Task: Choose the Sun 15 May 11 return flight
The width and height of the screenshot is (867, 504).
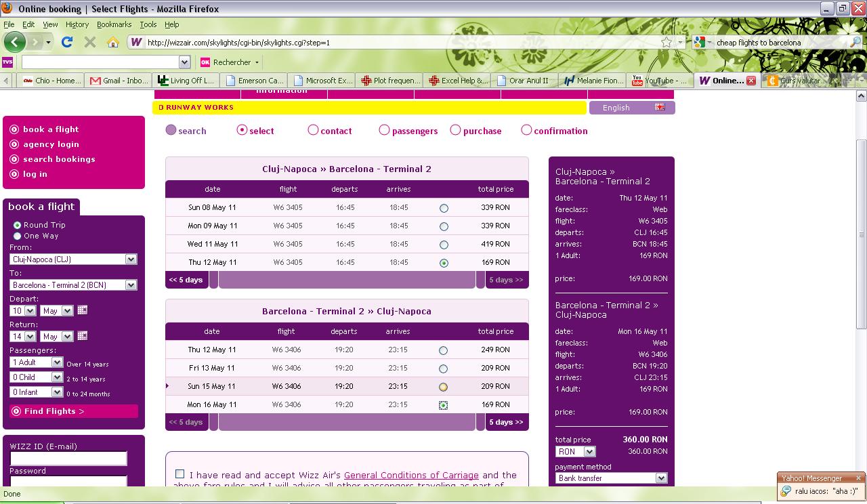Action: point(443,387)
